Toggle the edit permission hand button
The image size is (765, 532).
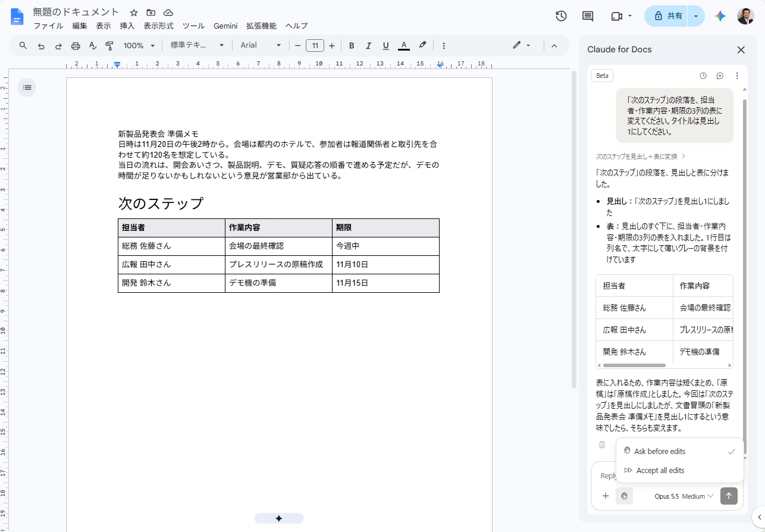pos(624,496)
